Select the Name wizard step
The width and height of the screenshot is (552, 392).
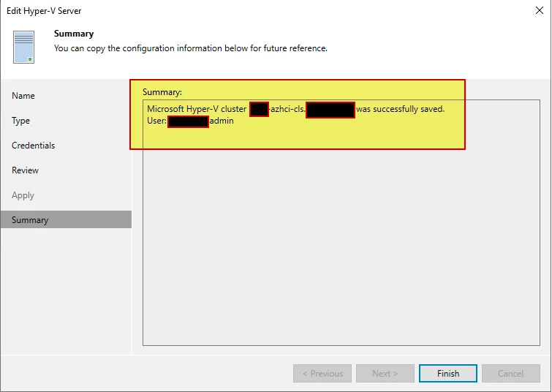(x=23, y=96)
